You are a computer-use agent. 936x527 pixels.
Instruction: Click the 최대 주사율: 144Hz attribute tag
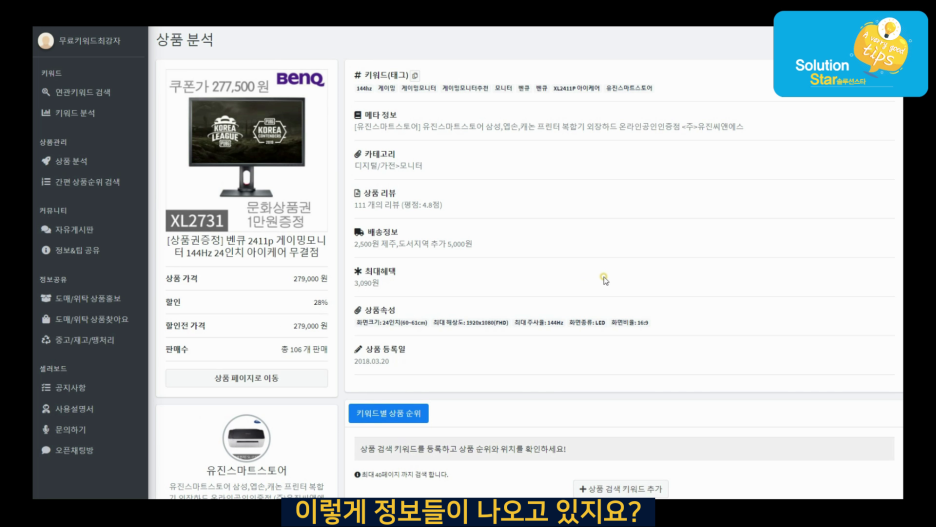(539, 323)
